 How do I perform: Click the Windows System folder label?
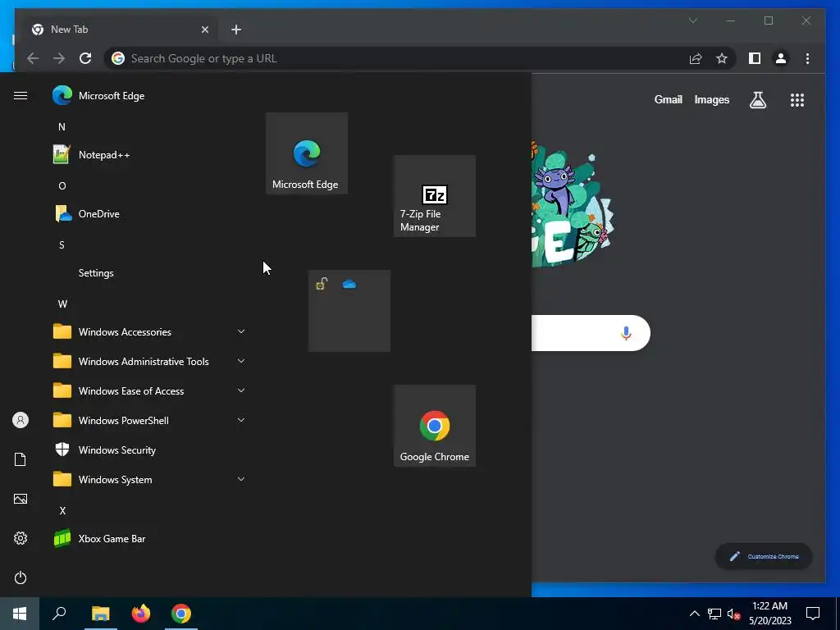click(x=115, y=479)
